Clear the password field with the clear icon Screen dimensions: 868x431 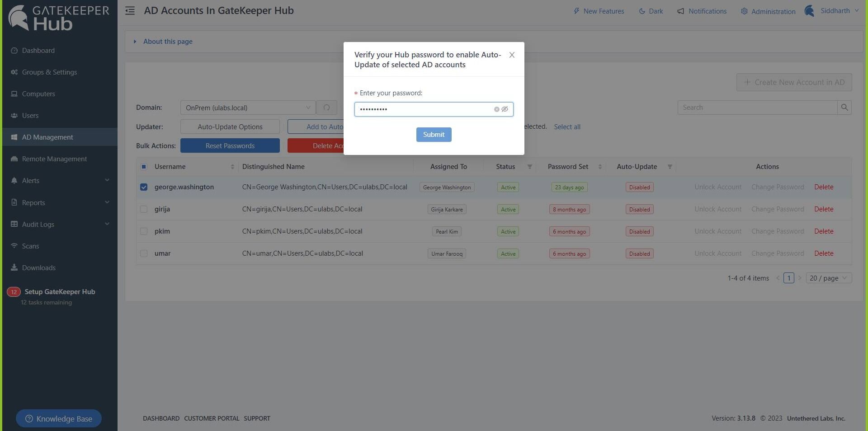click(496, 109)
